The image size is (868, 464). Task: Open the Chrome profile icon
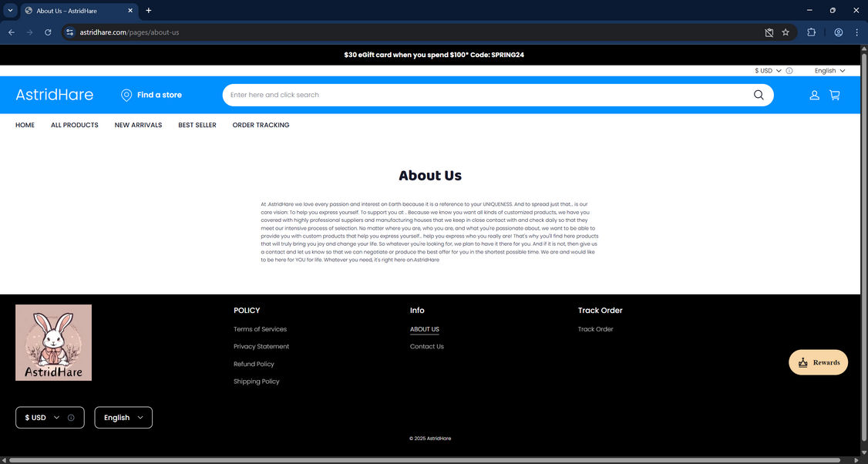coord(839,32)
